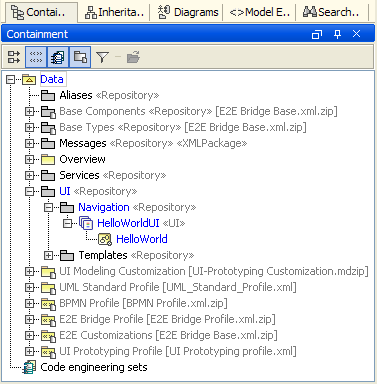
Task: Toggle the show full types button
Action: tap(36, 57)
